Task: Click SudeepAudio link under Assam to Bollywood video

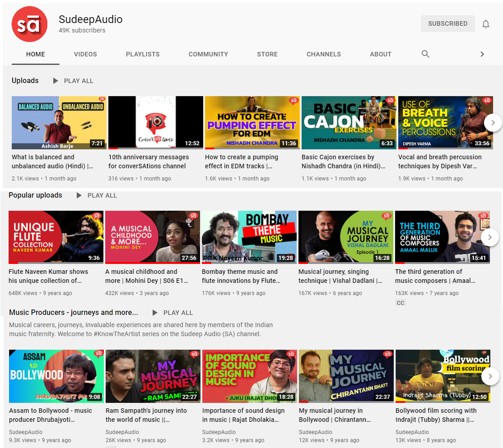Action: click(26, 432)
